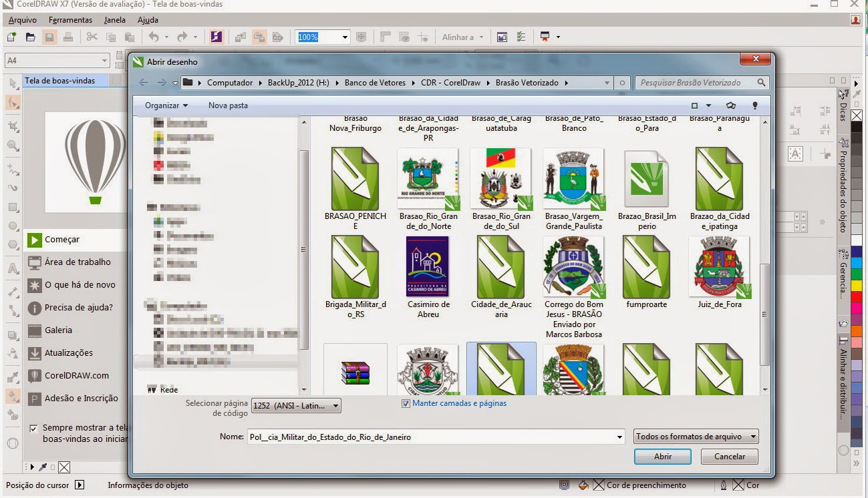This screenshot has width=868, height=498.
Task: Open the Arquivo menu
Action: (23, 20)
